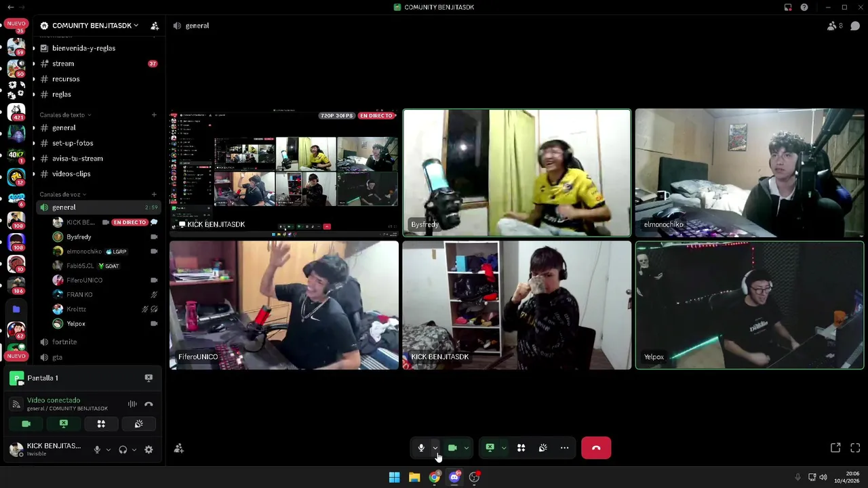Open activities icon in call control bar

point(521,448)
